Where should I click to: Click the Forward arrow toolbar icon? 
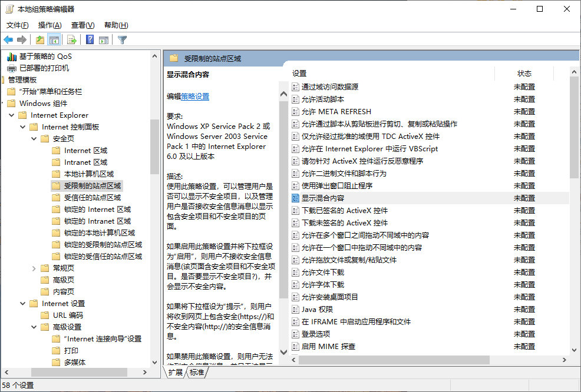click(22, 39)
